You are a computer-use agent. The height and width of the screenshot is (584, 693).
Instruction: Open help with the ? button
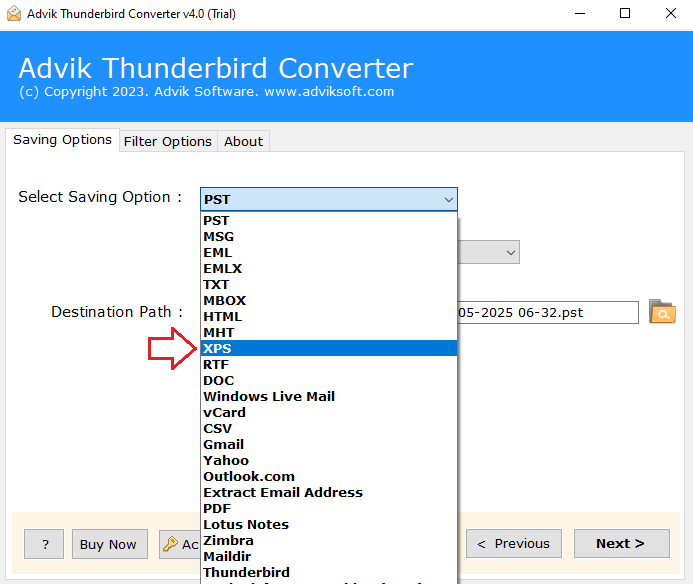pos(44,544)
